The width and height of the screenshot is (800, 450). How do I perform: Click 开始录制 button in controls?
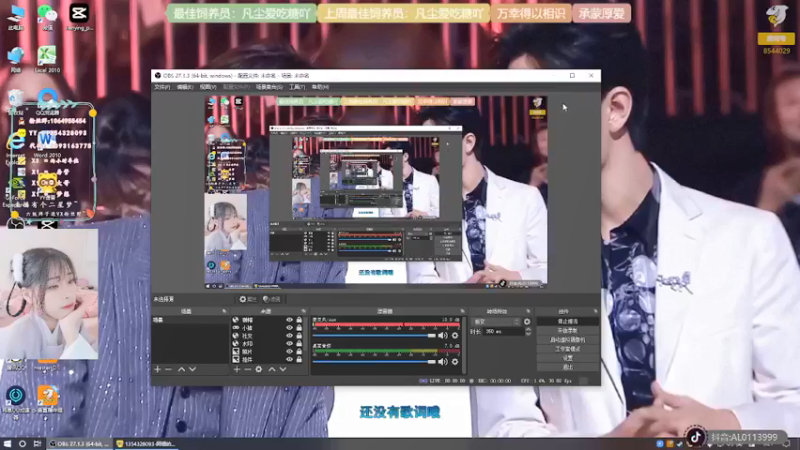pyautogui.click(x=568, y=331)
